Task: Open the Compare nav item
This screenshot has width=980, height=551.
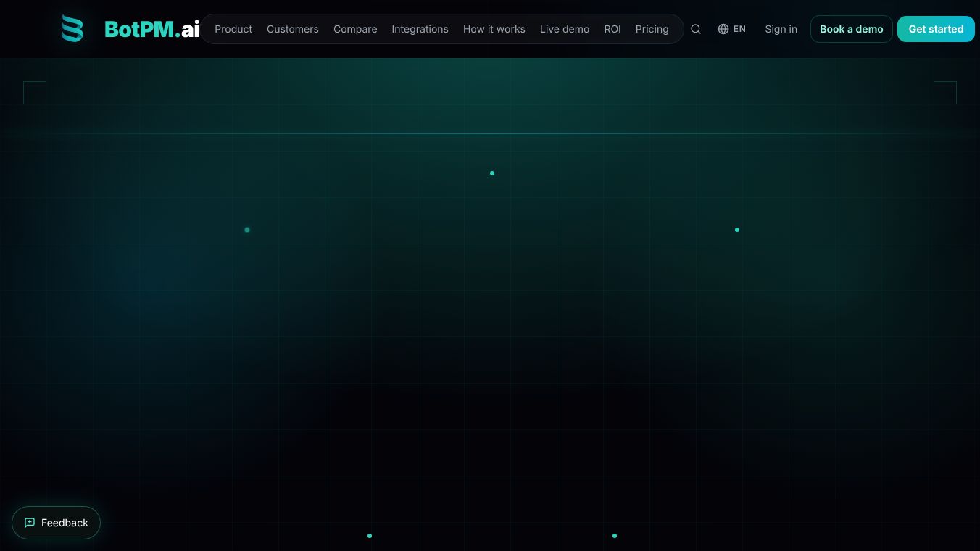Action: point(355,29)
